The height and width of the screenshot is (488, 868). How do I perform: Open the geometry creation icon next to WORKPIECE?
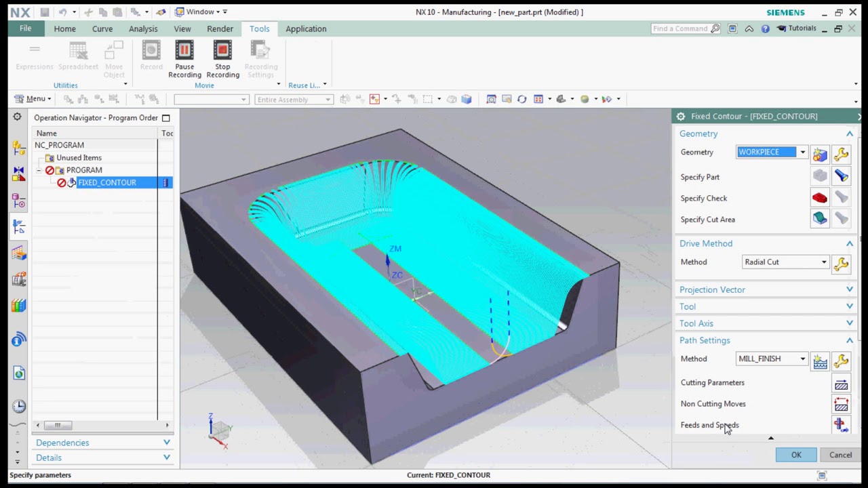(820, 155)
